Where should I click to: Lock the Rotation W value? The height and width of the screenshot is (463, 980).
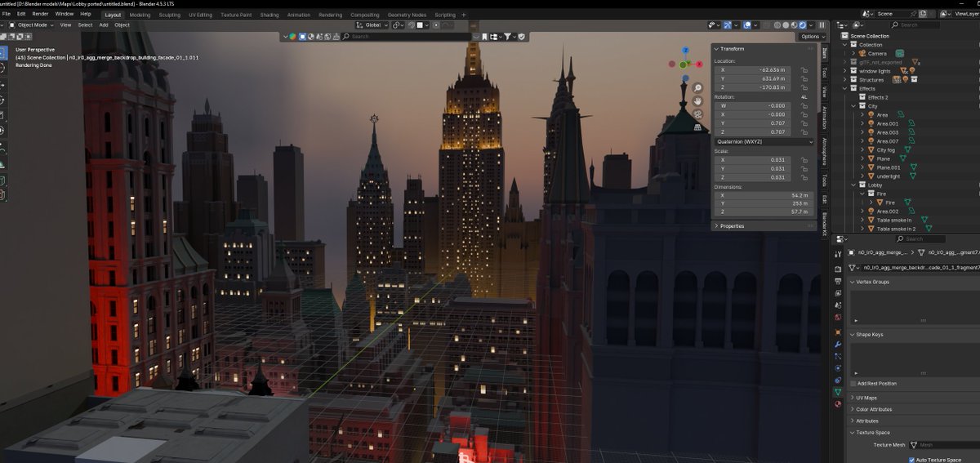[805, 105]
